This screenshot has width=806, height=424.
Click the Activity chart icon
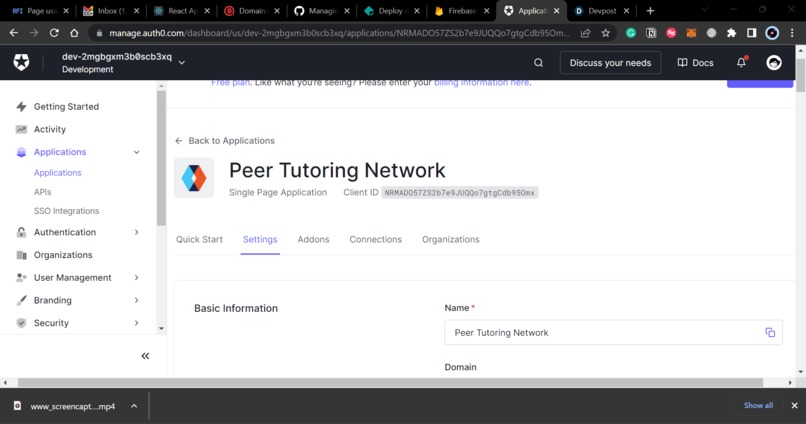[x=21, y=129]
